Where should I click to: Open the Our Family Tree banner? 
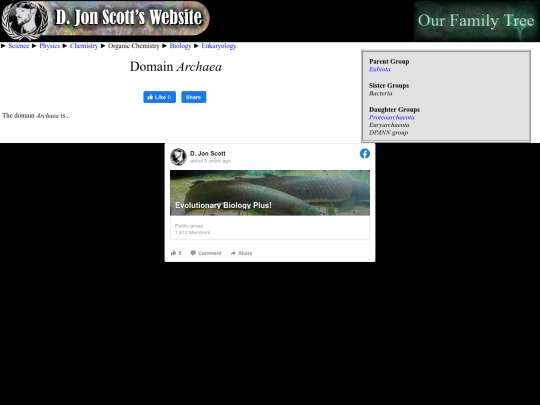click(476, 21)
